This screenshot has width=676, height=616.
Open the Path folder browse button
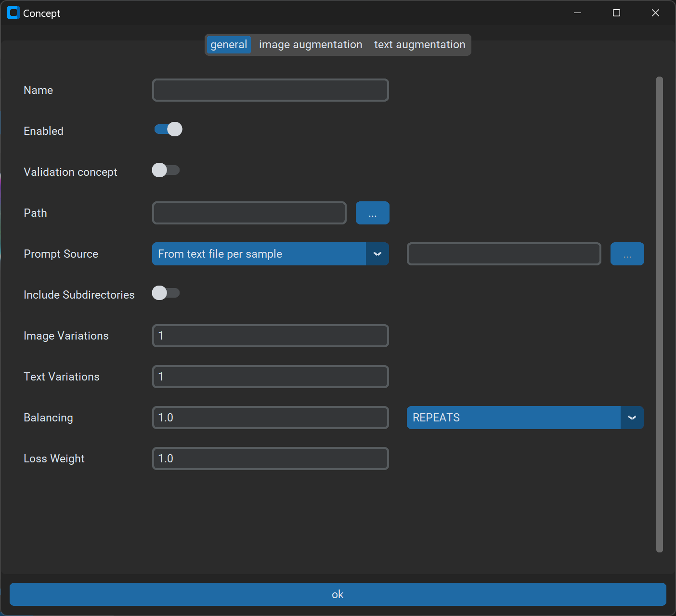[x=372, y=213]
